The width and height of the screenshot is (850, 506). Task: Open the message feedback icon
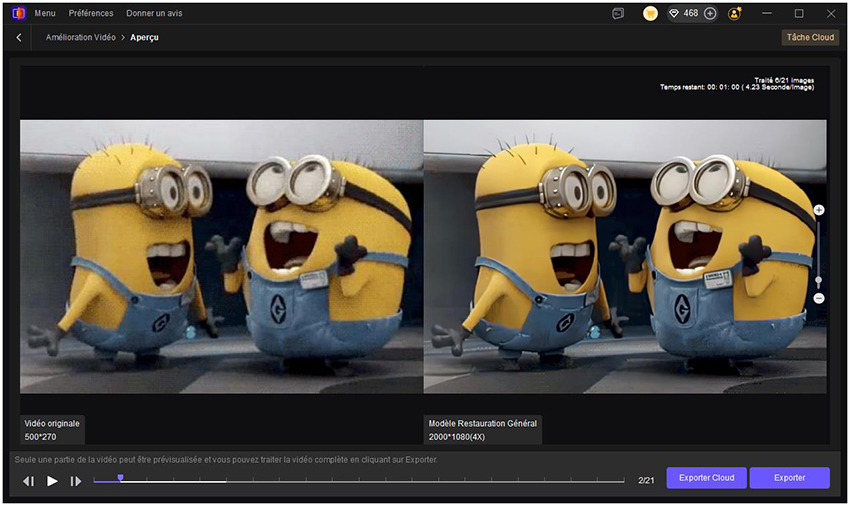(x=618, y=14)
